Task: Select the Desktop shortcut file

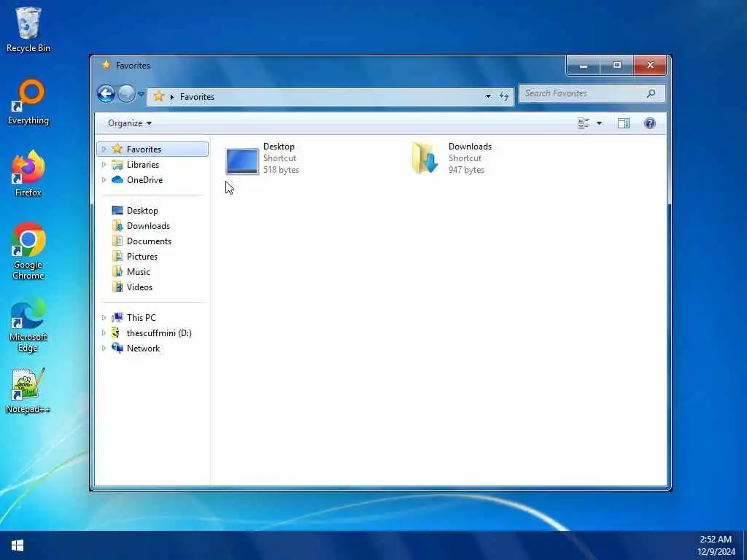Action: pos(263,158)
